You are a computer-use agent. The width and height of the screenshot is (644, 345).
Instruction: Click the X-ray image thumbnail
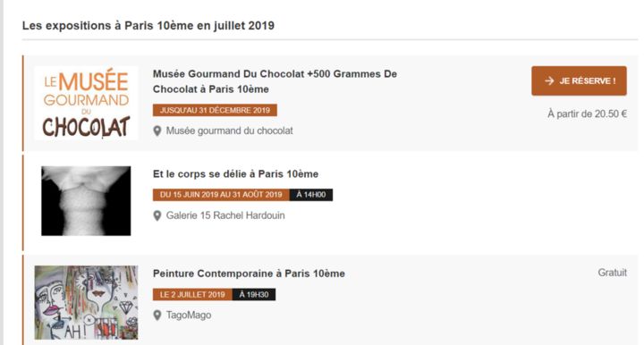[x=86, y=201]
